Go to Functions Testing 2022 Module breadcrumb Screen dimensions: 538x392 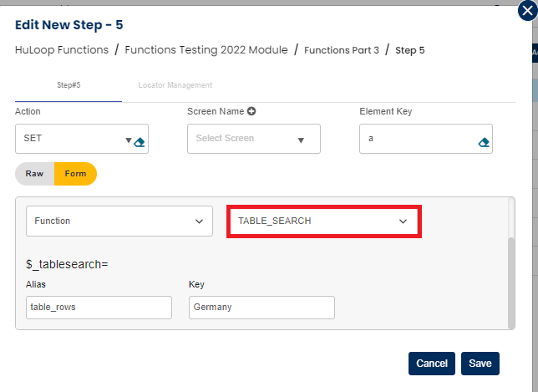click(x=206, y=50)
